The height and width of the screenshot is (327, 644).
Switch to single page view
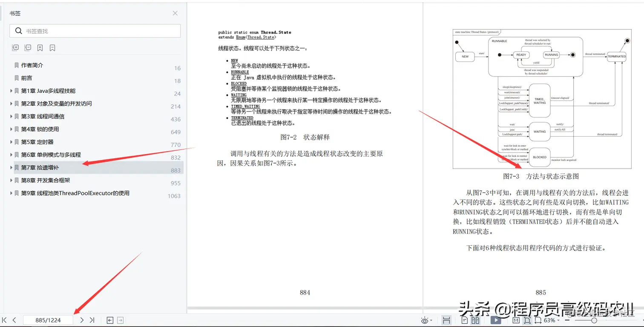click(465, 320)
